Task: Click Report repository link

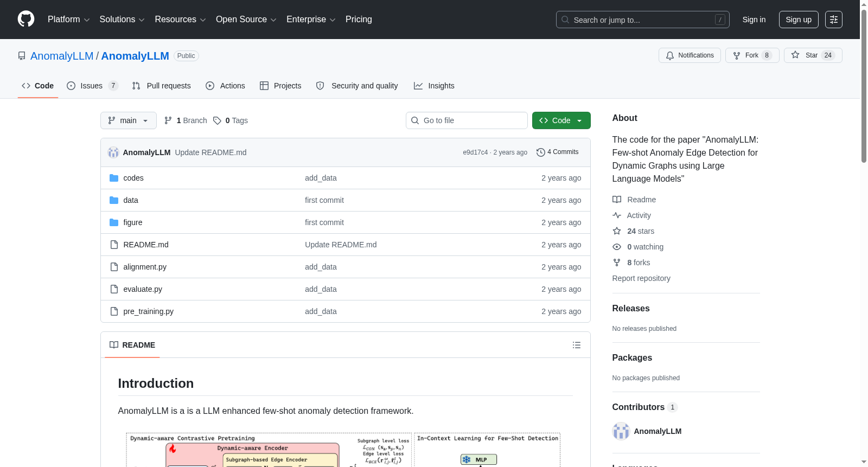Action: coord(641,278)
